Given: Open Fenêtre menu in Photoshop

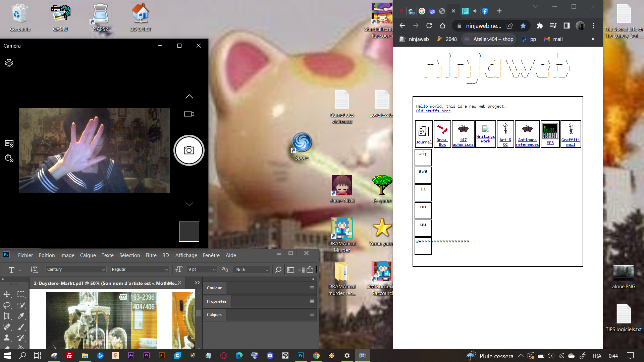Looking at the screenshot, I should [211, 255].
